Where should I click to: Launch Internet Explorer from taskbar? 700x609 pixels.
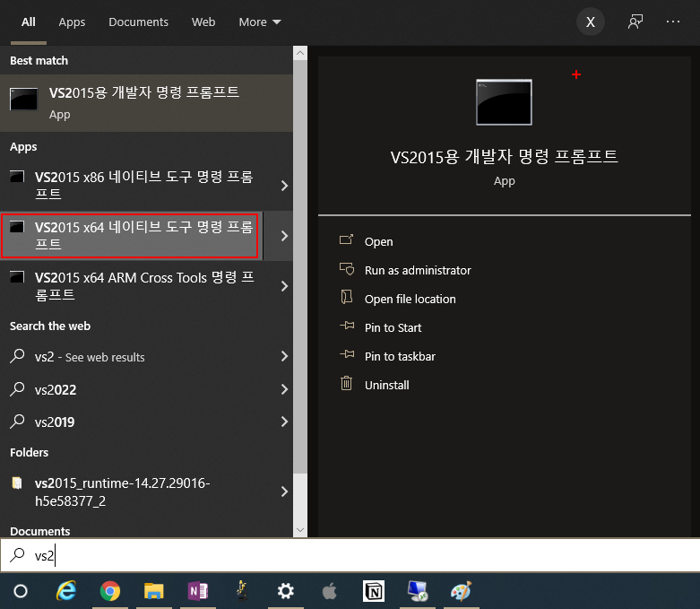pos(66,591)
